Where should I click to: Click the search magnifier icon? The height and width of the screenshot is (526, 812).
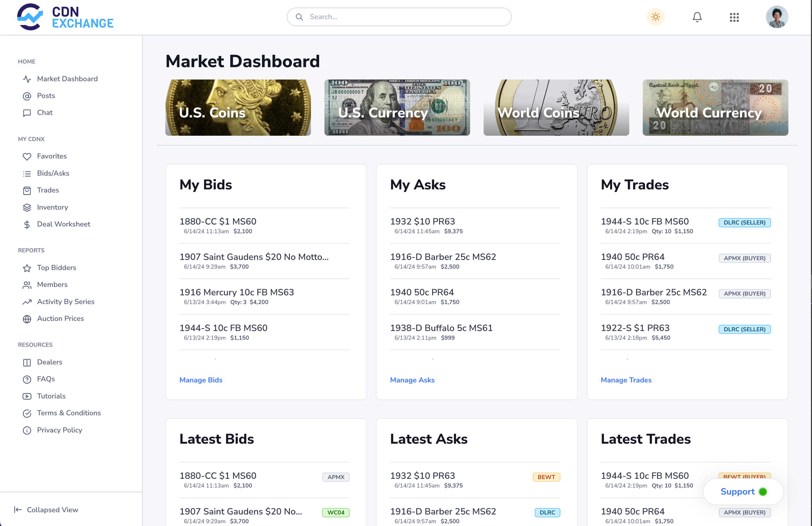tap(299, 17)
